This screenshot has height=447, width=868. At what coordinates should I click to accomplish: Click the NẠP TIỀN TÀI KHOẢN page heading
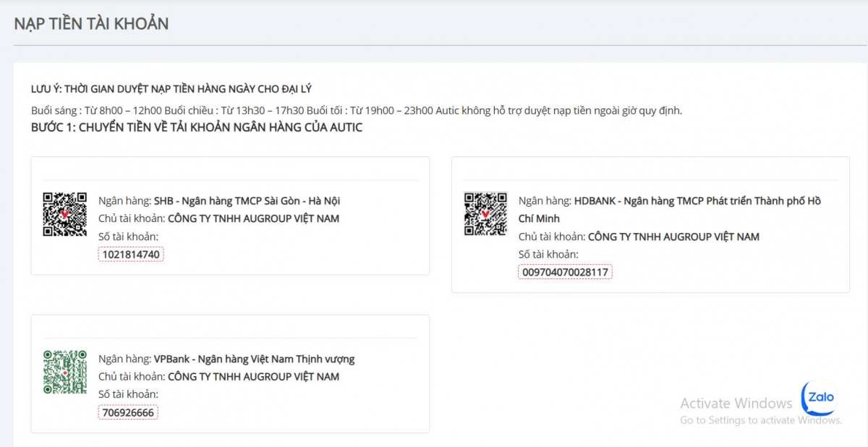point(91,23)
